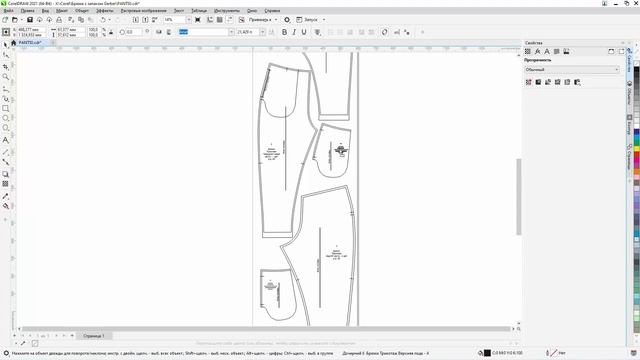Open the transparency merge mode dropdown
Screen dimensions: 640x360
coord(572,70)
